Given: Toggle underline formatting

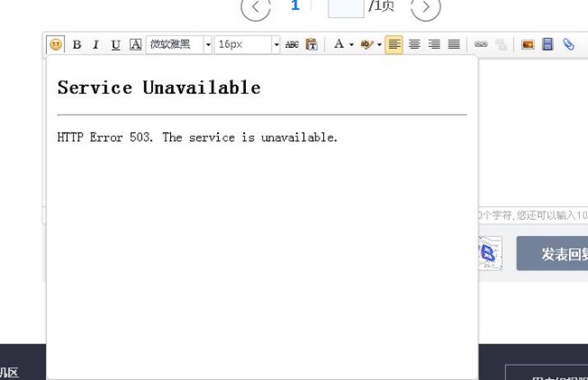Looking at the screenshot, I should pos(115,44).
